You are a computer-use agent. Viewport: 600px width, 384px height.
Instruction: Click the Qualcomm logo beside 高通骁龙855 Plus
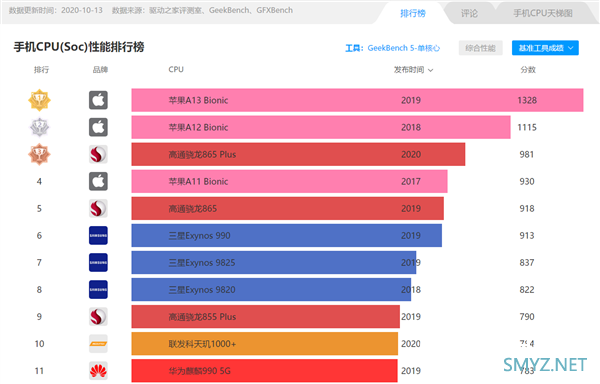(98, 317)
